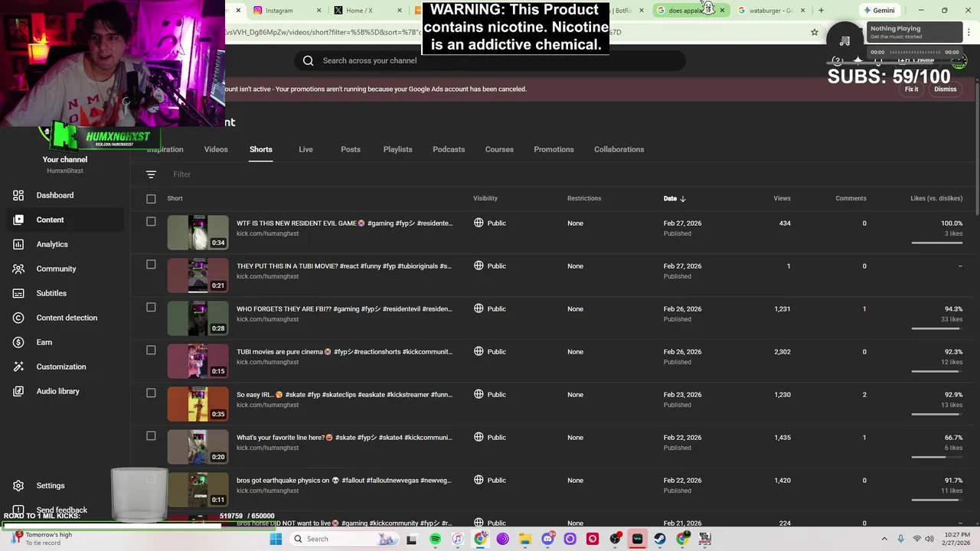980x551 pixels.
Task: Open the Collaborations tab
Action: pyautogui.click(x=619, y=149)
